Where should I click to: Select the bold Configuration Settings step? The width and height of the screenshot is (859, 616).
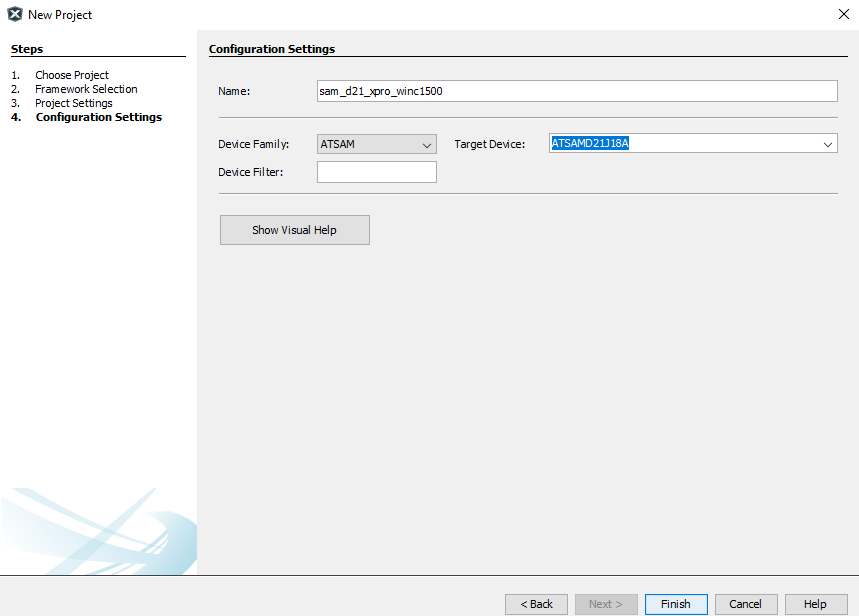click(x=98, y=117)
